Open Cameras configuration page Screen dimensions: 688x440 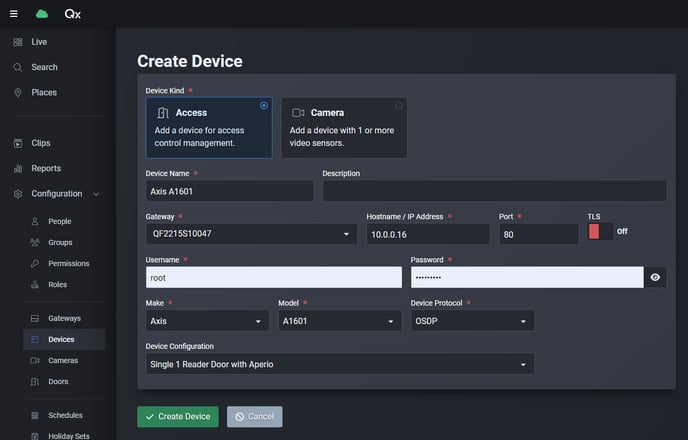point(63,361)
